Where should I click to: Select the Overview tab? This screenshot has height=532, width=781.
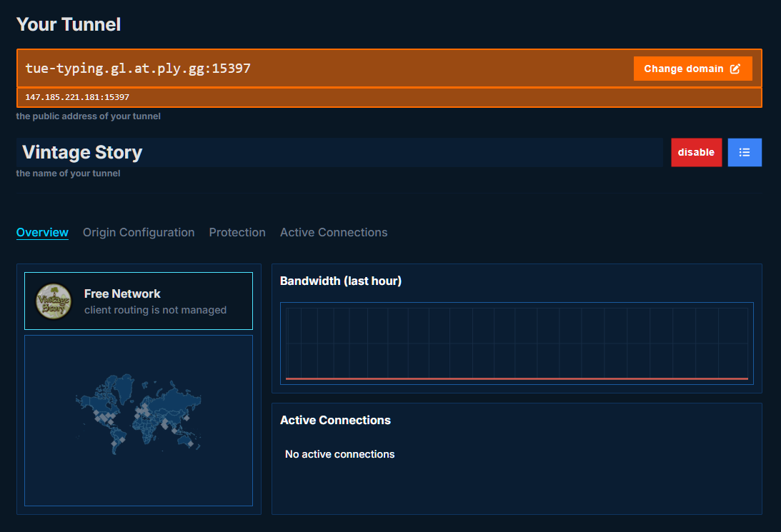pos(42,232)
